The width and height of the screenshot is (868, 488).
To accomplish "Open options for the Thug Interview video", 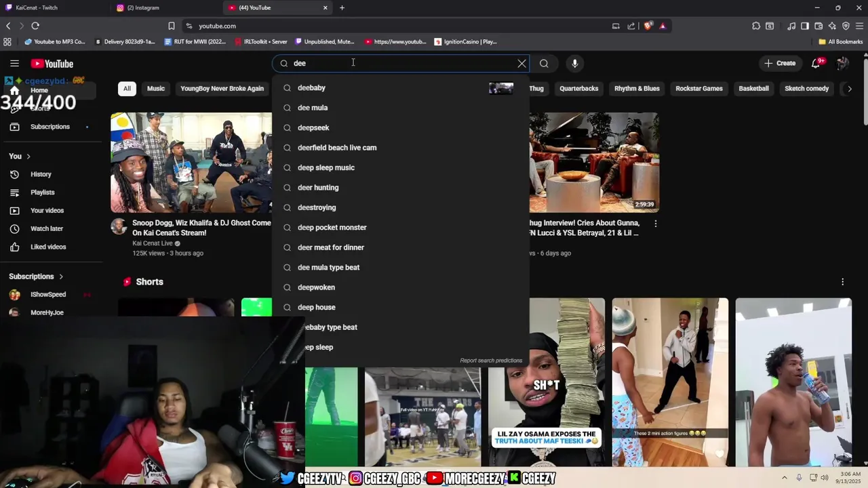I will tap(655, 224).
